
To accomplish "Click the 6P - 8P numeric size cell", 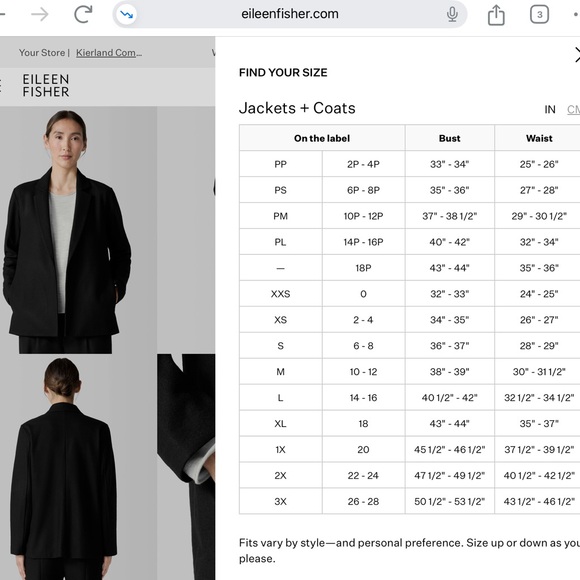I will pyautogui.click(x=363, y=190).
